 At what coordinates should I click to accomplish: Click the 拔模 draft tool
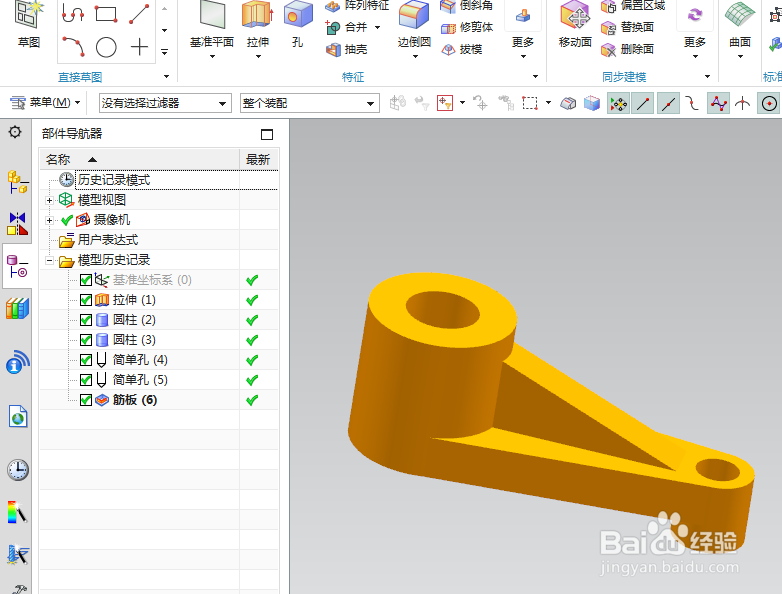coord(462,49)
